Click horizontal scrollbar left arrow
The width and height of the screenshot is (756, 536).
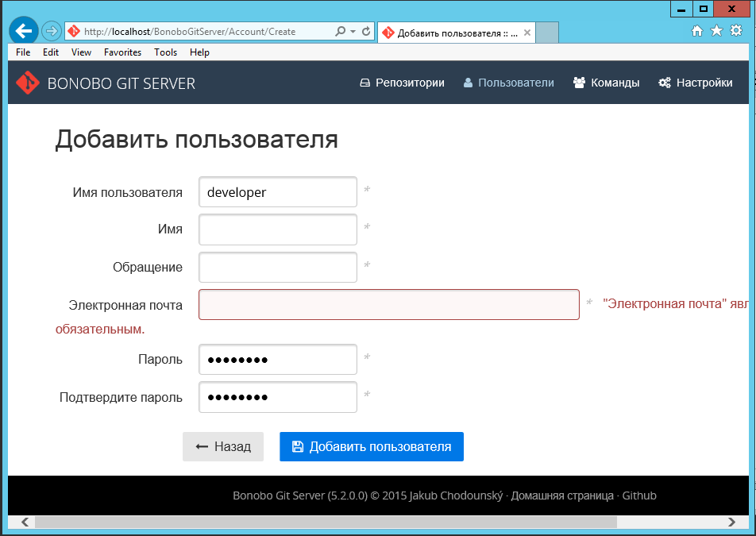click(25, 522)
